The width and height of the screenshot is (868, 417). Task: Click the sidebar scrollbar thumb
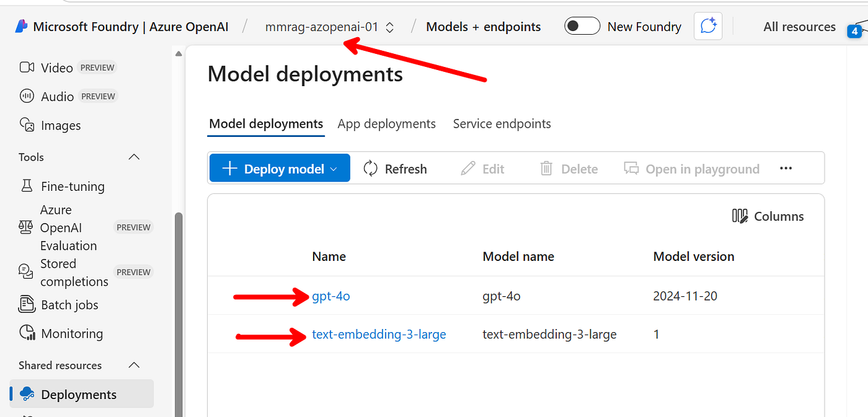click(x=179, y=315)
